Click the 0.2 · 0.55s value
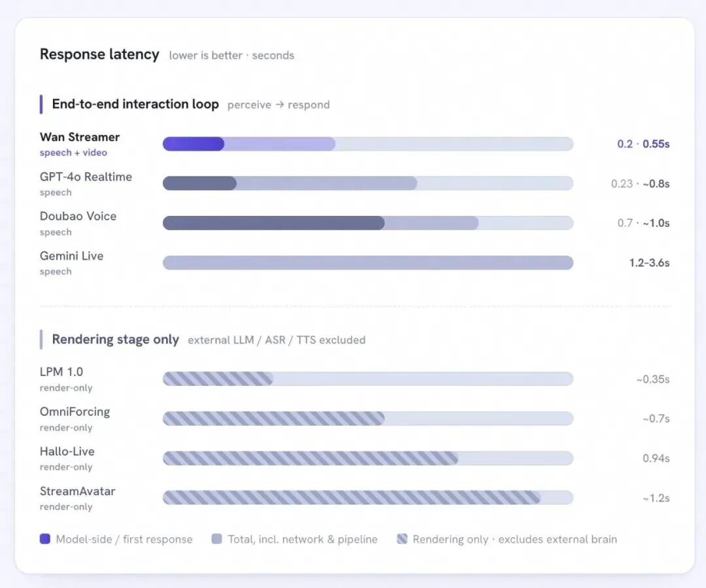706x588 pixels. 643,144
